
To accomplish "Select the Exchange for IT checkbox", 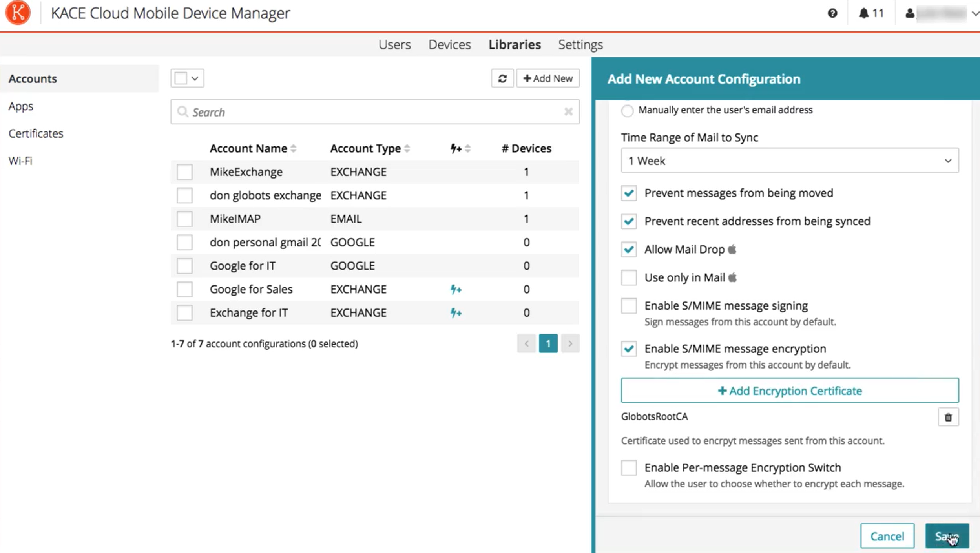I will 184,313.
